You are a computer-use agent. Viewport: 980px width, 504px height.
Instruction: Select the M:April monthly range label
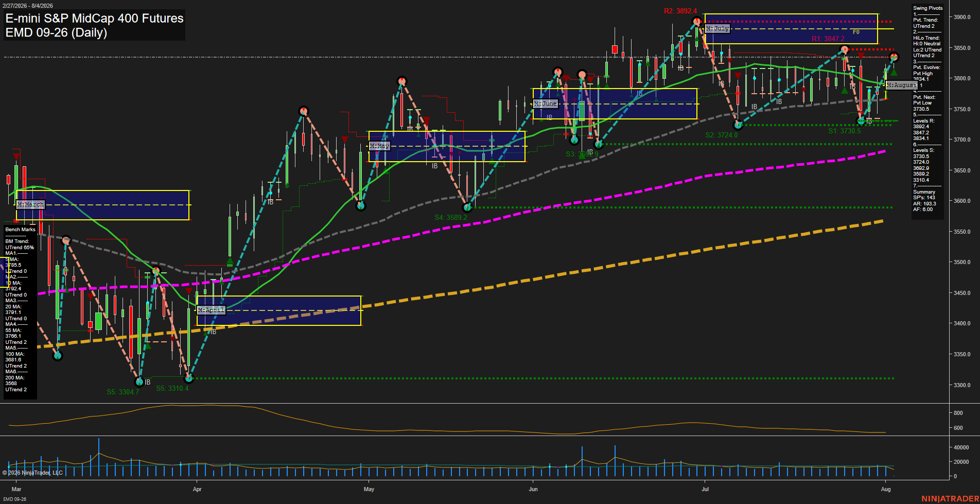click(x=211, y=310)
